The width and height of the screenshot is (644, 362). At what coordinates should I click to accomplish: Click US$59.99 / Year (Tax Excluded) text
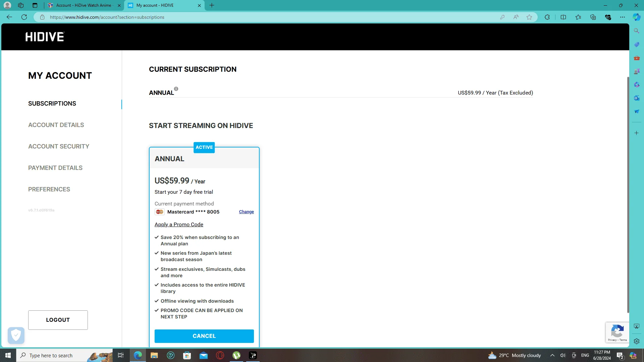tap(495, 93)
